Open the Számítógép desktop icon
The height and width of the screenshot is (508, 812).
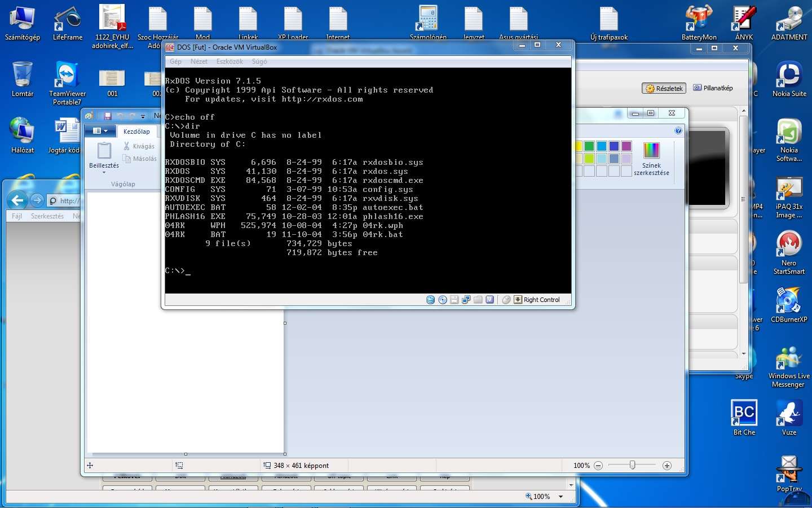click(x=23, y=24)
